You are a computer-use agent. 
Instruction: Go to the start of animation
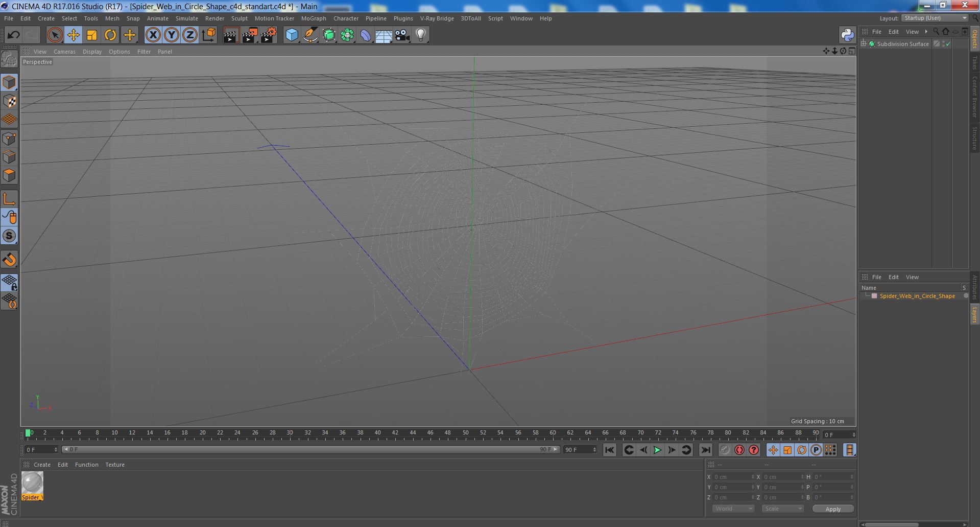pos(609,450)
